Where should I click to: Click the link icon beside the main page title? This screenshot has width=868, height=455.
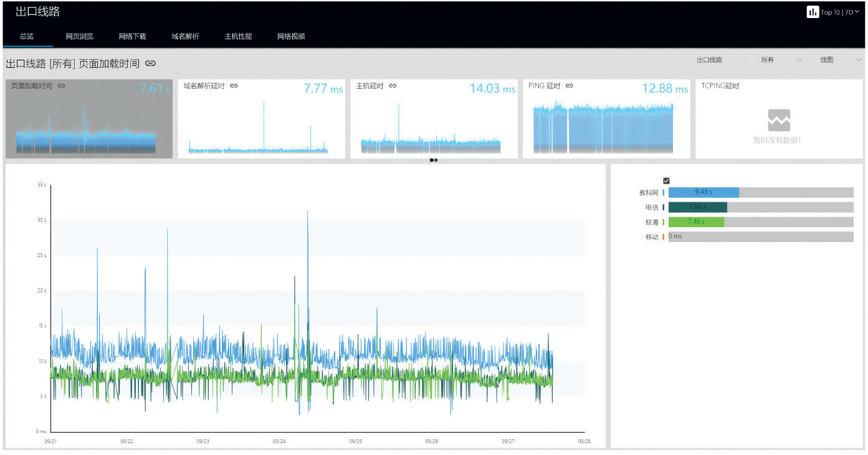[x=150, y=63]
